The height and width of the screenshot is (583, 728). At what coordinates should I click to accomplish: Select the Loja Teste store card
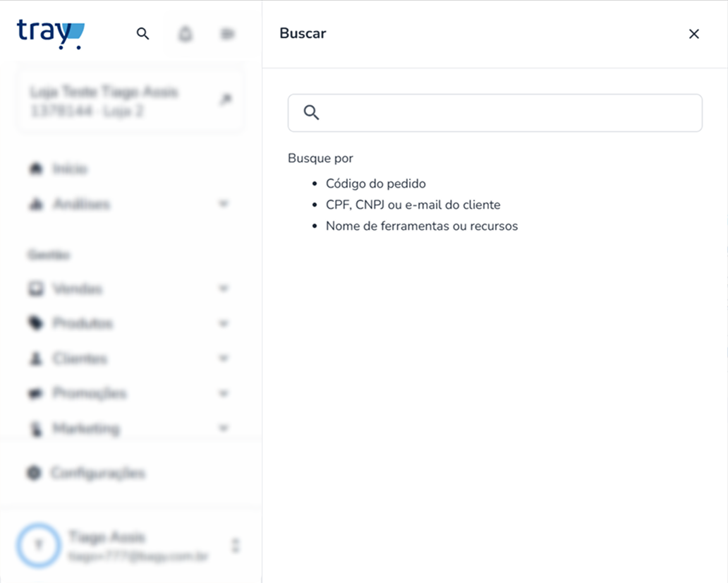[131, 102]
